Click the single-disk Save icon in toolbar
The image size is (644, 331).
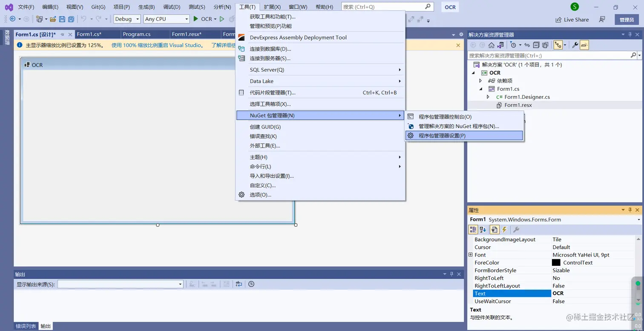(x=62, y=19)
